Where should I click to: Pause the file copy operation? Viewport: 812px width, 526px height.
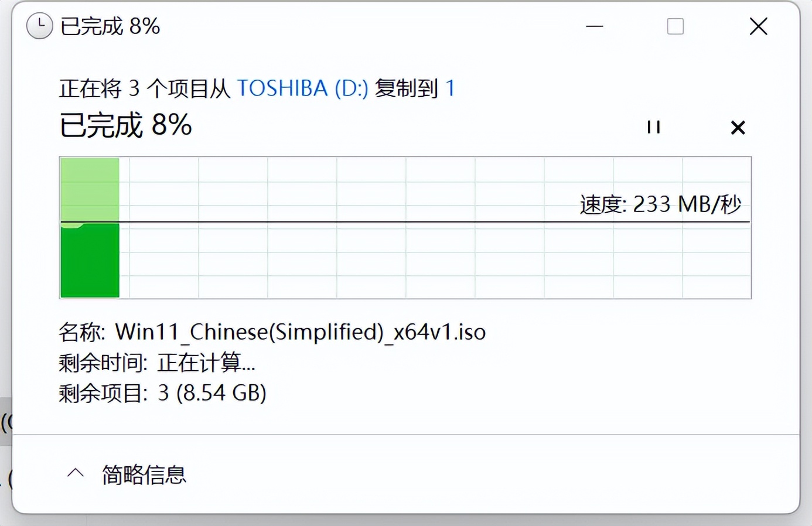tap(654, 128)
